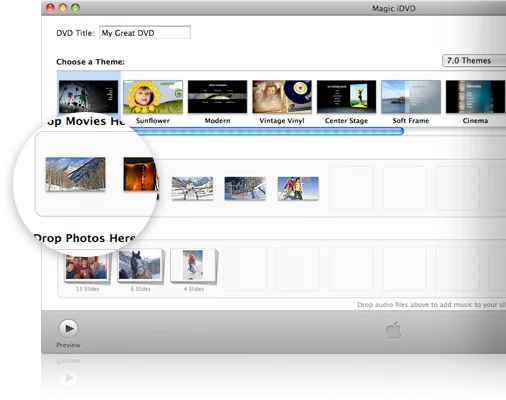Select the two skiers movie clip
506x400 pixels.
pos(298,188)
